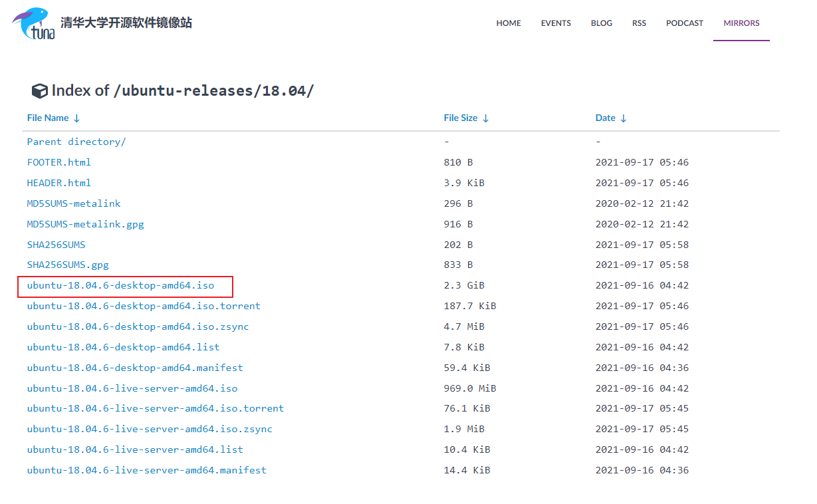Sort by Date column
Viewport: 817px width, 504px height.
click(611, 118)
